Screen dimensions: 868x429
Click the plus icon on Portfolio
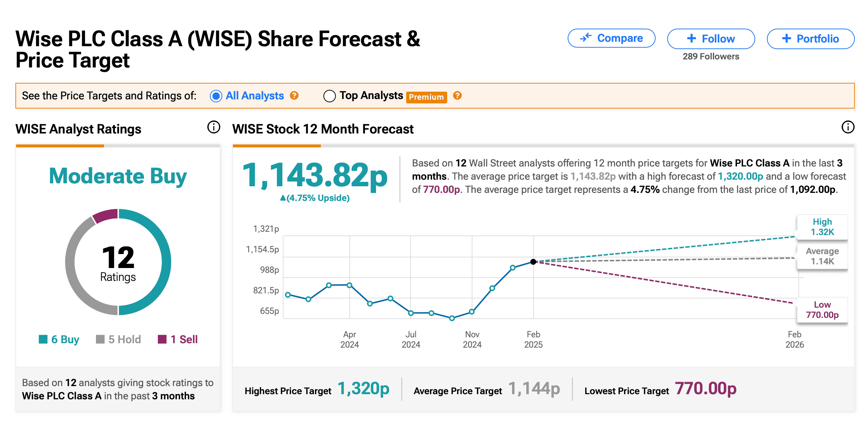click(x=787, y=38)
